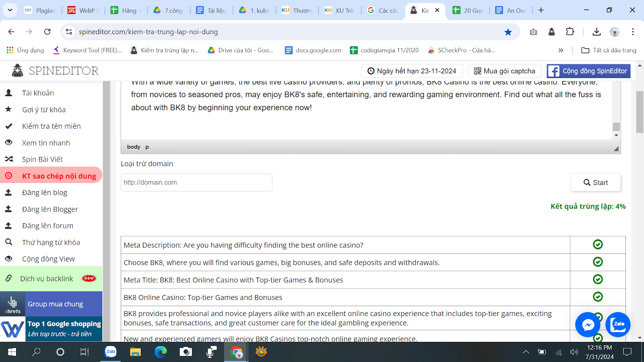Image resolution: width=644 pixels, height=362 pixels.
Task: Open Dịch vụ backlink link
Action: (47, 279)
